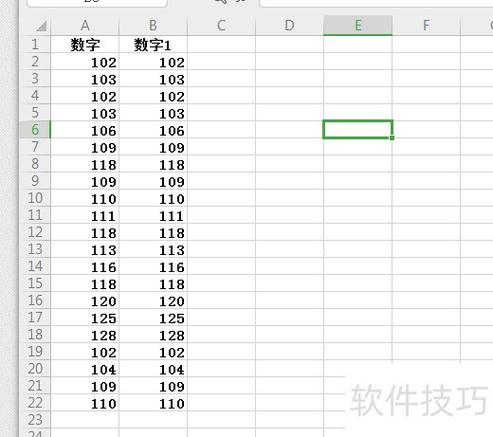Click cell A20 with value 104
The width and height of the screenshot is (493, 437).
(x=85, y=368)
